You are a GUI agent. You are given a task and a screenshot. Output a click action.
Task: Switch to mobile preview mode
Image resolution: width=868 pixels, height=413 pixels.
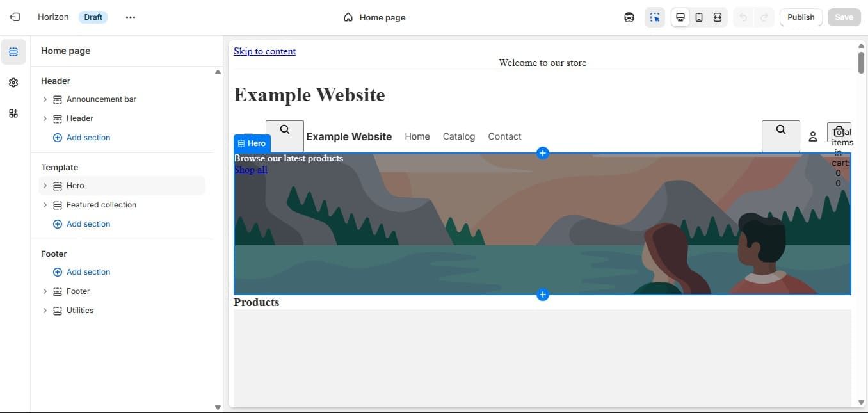(x=698, y=17)
